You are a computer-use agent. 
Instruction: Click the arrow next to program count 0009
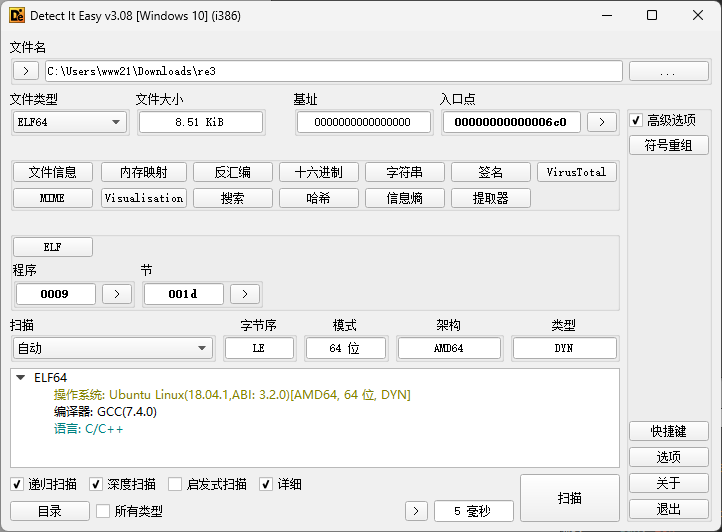117,294
